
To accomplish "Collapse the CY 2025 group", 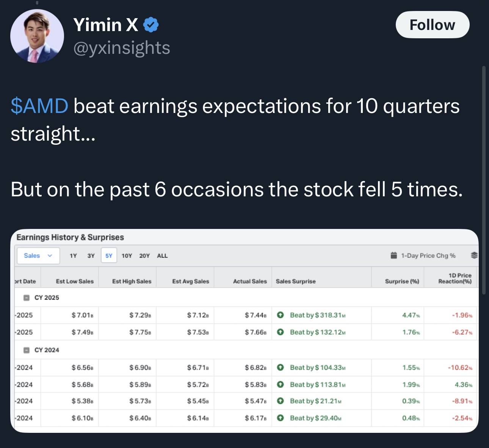I will (x=27, y=298).
